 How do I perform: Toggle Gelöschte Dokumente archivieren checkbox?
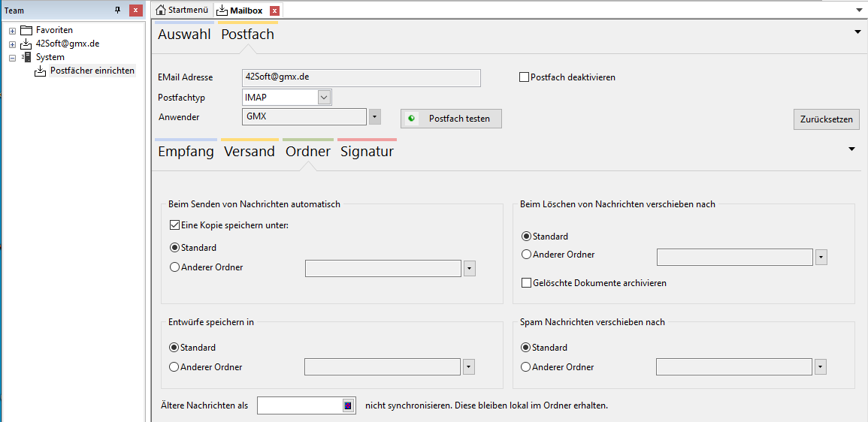(x=527, y=282)
